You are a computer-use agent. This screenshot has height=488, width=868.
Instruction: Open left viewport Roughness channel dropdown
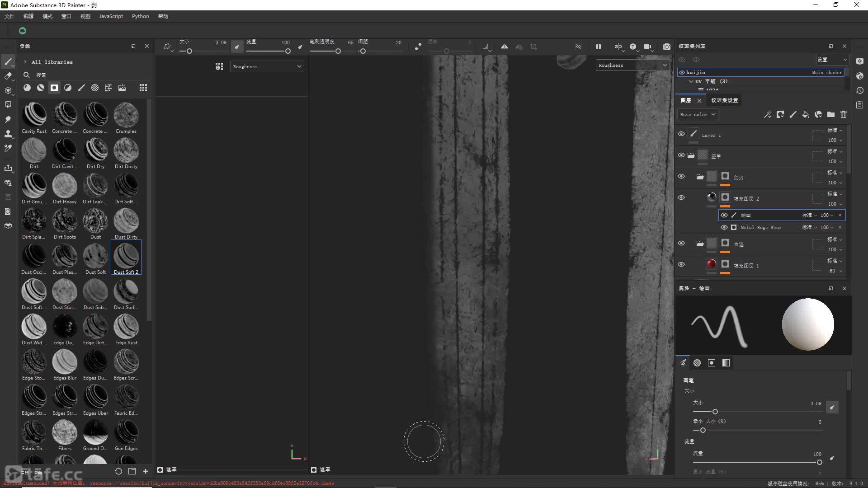pos(267,66)
